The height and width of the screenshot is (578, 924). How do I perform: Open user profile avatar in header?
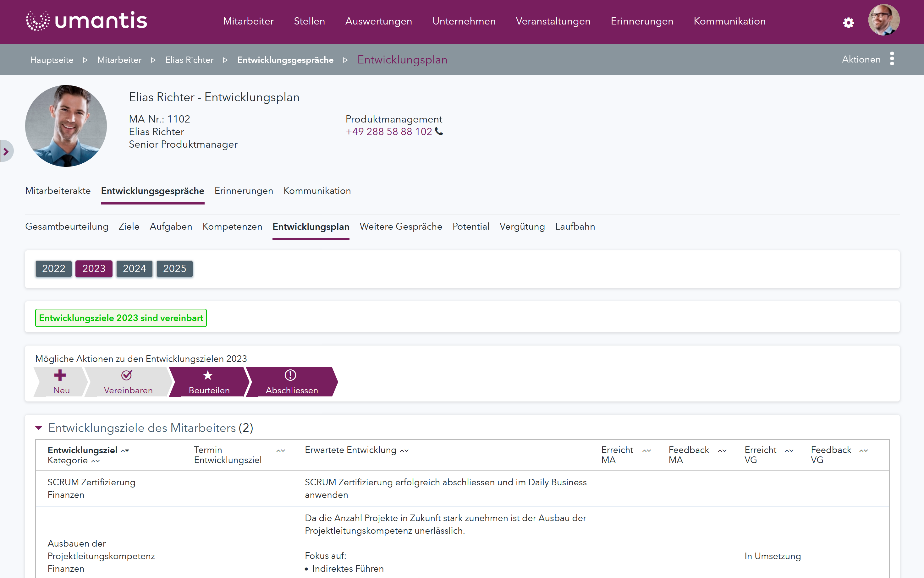click(883, 20)
